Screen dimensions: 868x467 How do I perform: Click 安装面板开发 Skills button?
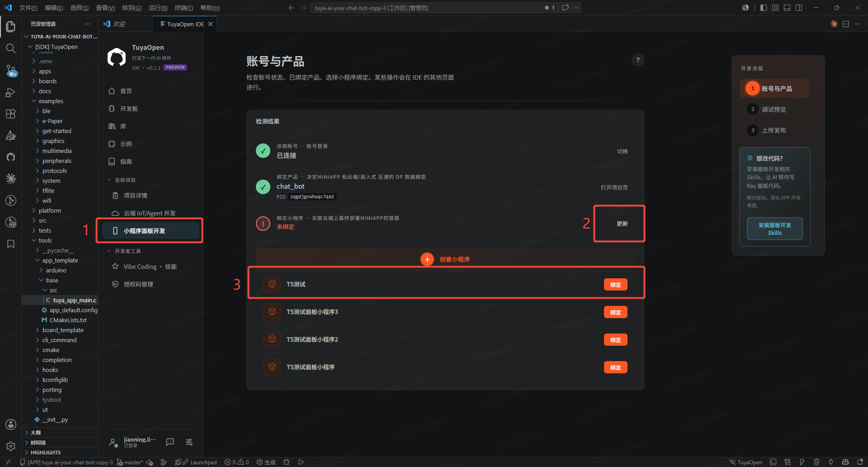point(774,229)
